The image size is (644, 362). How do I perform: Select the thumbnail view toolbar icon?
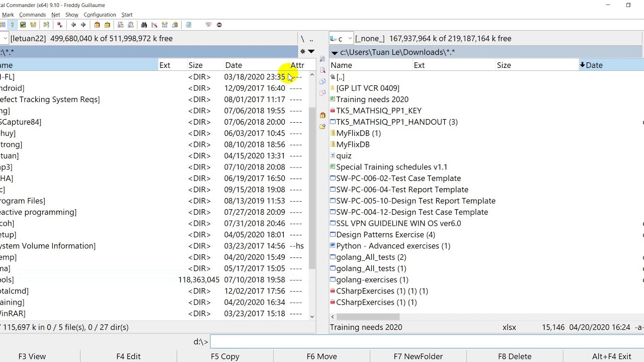click(x=23, y=25)
